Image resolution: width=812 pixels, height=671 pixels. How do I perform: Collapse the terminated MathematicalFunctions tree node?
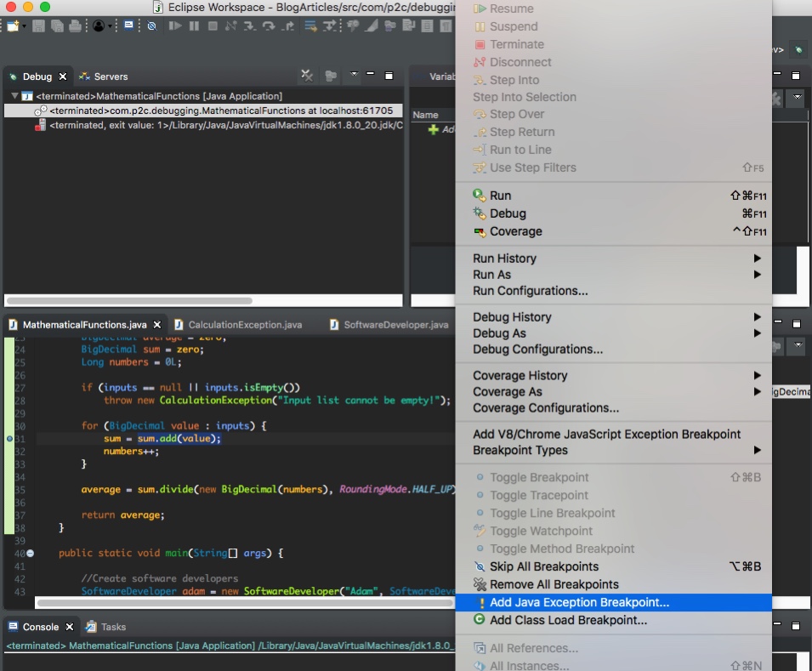pyautogui.click(x=15, y=96)
